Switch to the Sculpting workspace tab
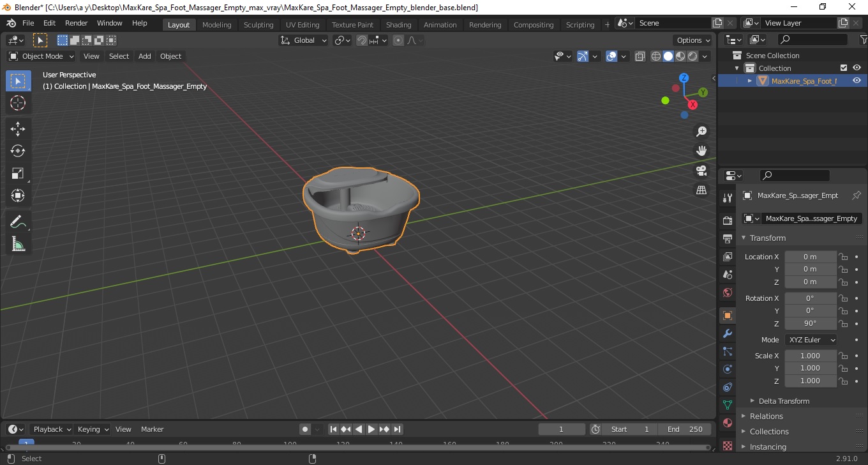The height and width of the screenshot is (465, 868). 258,25
